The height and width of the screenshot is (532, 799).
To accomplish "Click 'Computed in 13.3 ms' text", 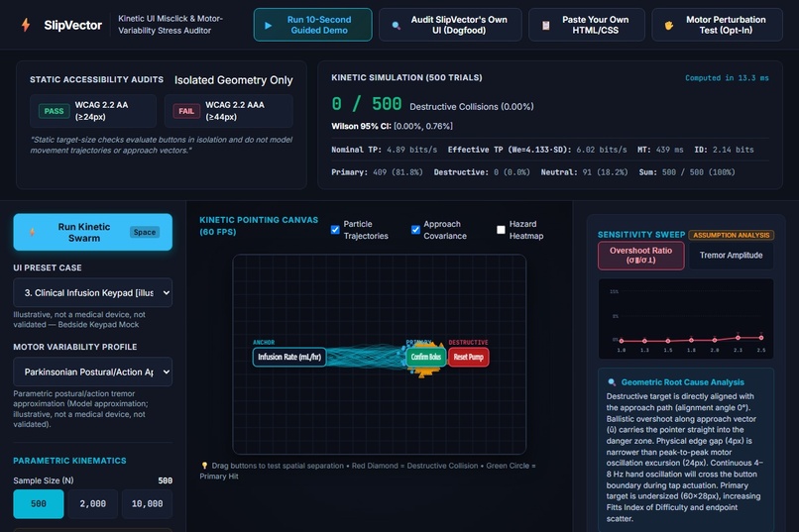I will pyautogui.click(x=727, y=78).
